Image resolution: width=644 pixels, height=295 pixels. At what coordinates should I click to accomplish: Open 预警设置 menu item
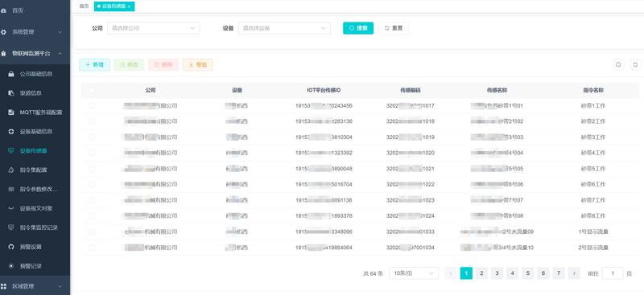(35, 247)
